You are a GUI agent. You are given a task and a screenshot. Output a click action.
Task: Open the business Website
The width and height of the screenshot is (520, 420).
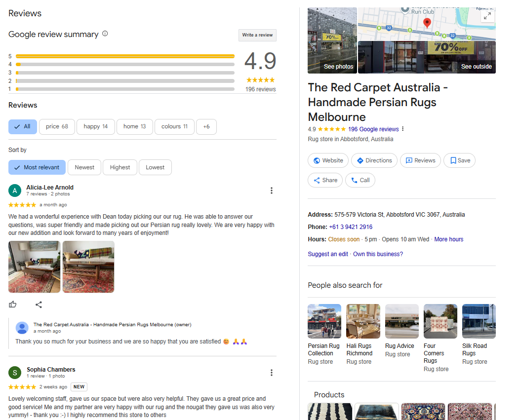(x=328, y=160)
